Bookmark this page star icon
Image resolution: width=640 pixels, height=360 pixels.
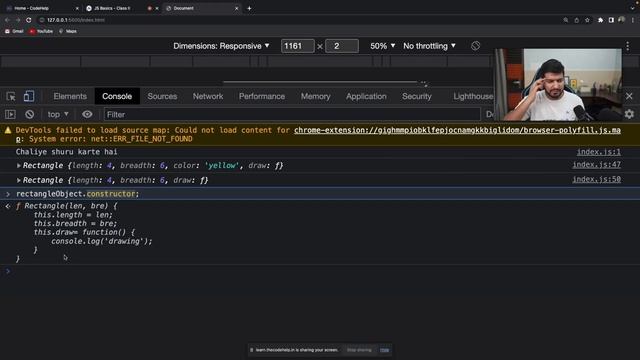pos(587,20)
